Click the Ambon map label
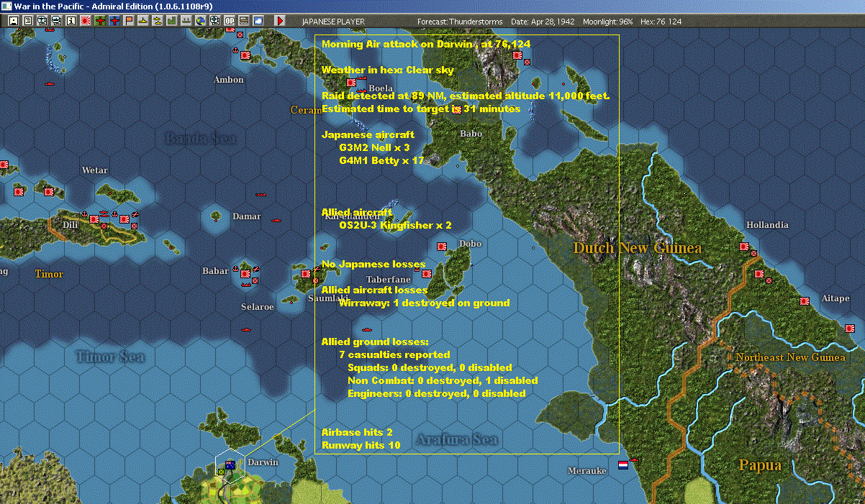Screen dimensions: 865x504 [229, 80]
